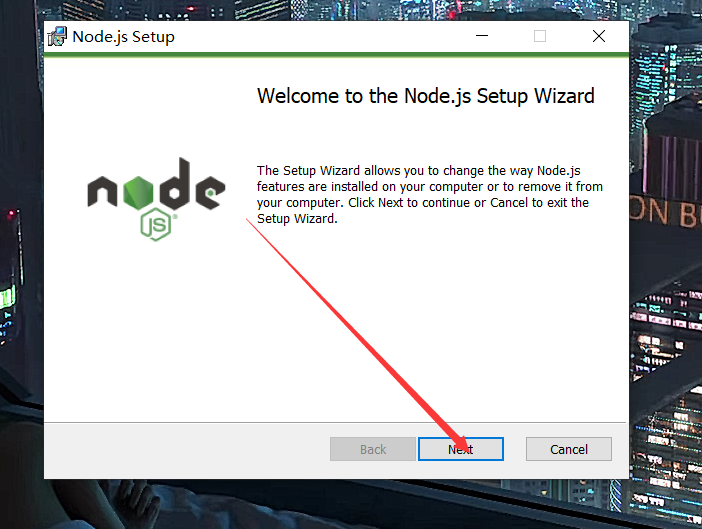The height and width of the screenshot is (529, 702).
Task: Click the green stripe below the title bar
Action: click(x=336, y=55)
